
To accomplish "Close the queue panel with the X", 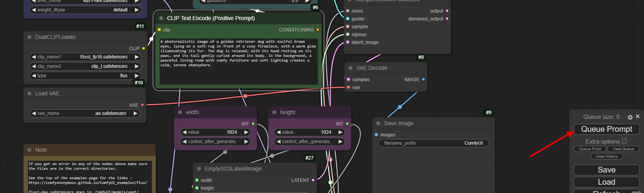I will tap(637, 117).
